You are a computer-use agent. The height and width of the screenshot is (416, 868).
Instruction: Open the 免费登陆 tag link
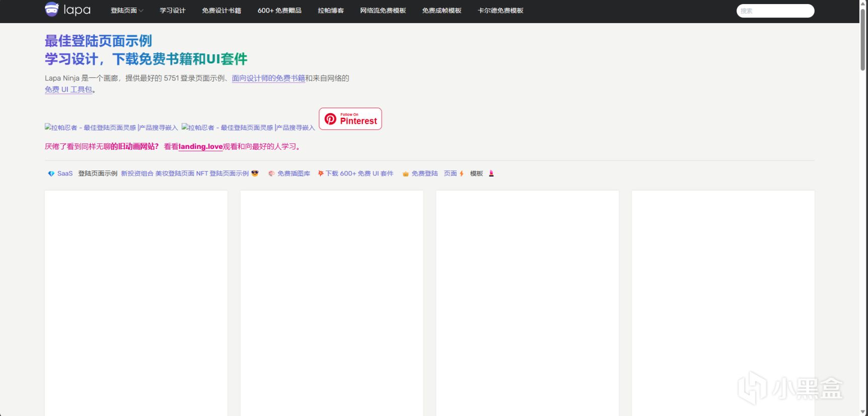(x=424, y=174)
